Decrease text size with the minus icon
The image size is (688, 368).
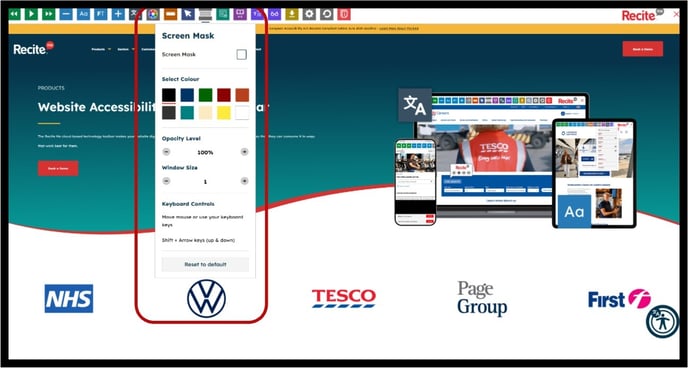point(66,14)
